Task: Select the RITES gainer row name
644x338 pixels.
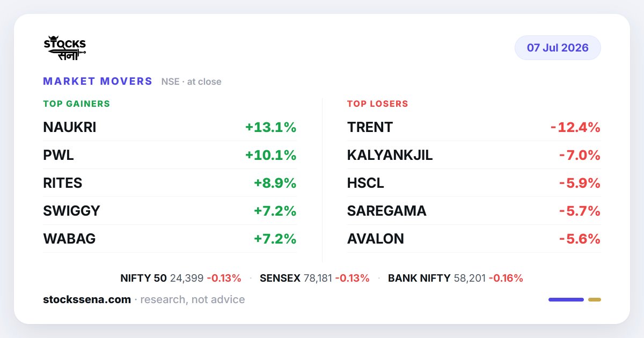Action: point(63,183)
